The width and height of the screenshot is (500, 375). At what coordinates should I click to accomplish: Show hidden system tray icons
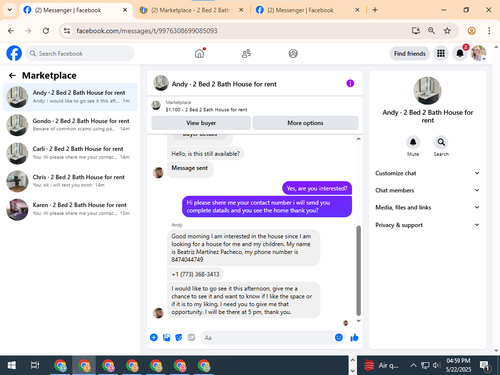[x=413, y=366]
